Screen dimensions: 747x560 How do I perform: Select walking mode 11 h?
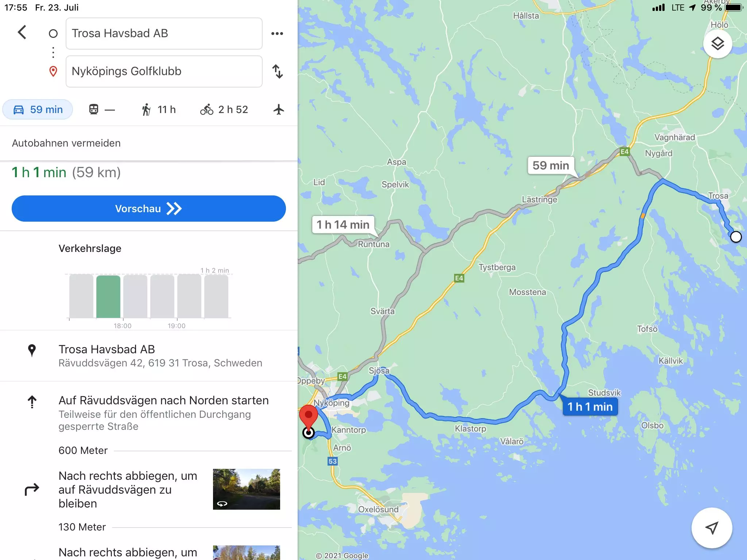(158, 109)
